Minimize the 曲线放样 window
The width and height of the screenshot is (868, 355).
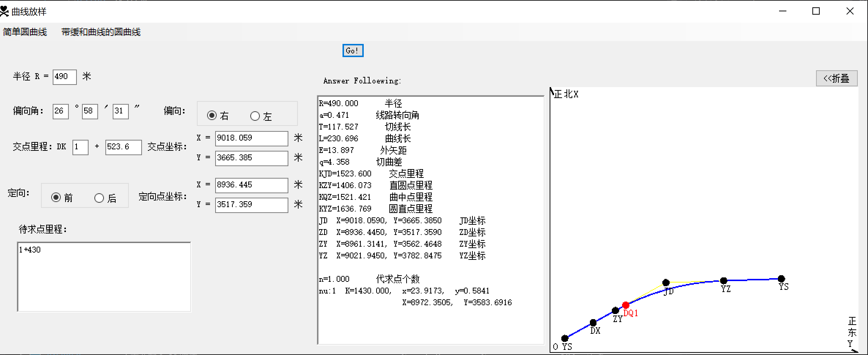(x=783, y=11)
